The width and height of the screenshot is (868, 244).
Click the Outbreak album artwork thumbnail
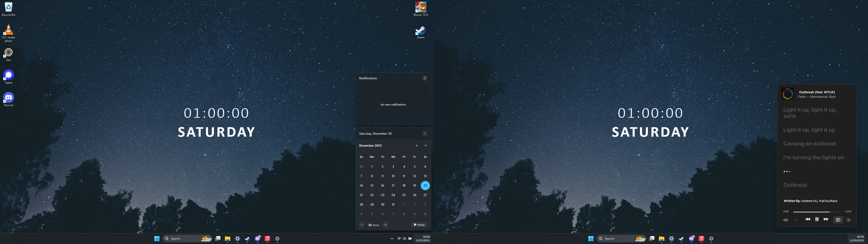(788, 94)
